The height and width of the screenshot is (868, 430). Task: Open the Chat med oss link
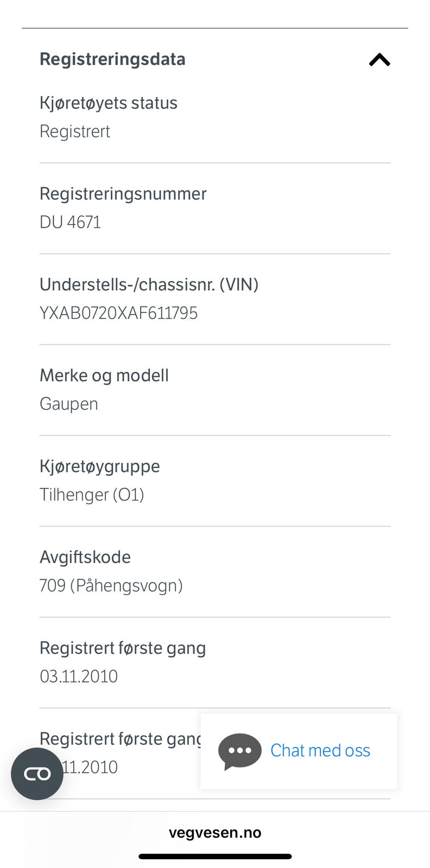(x=320, y=750)
